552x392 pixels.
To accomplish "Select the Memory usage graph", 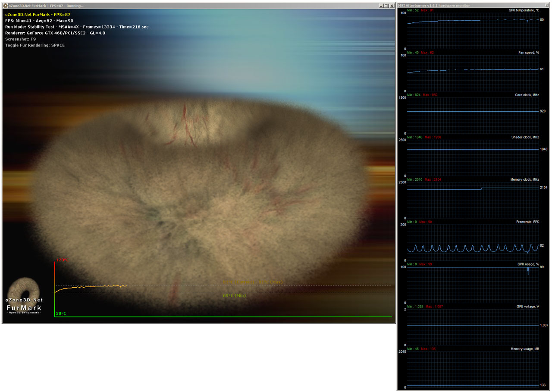I will pyautogui.click(x=472, y=369).
